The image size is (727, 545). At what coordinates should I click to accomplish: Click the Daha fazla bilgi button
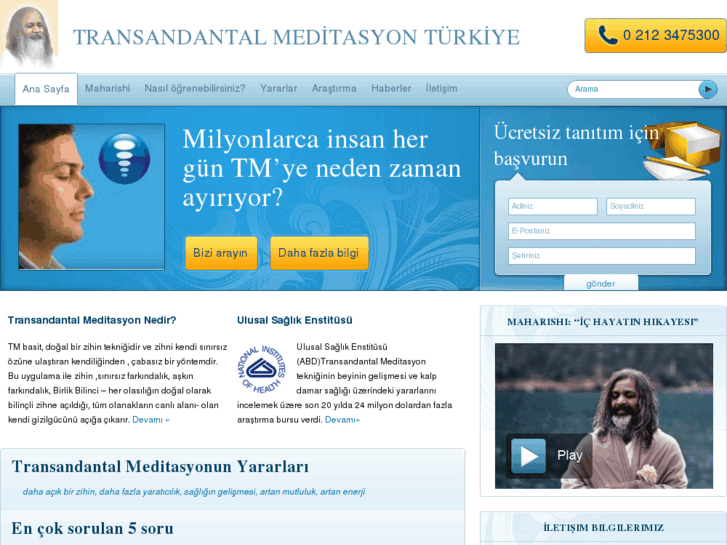point(319,253)
